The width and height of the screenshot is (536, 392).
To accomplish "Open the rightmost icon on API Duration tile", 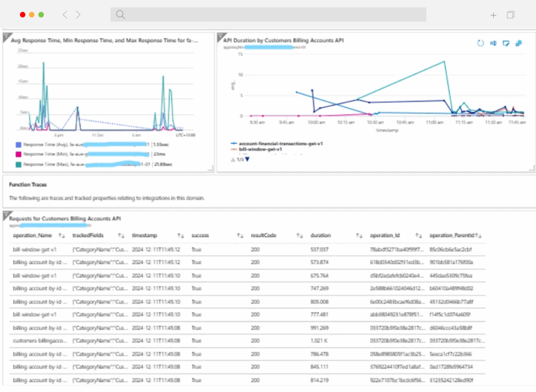I will [x=519, y=43].
